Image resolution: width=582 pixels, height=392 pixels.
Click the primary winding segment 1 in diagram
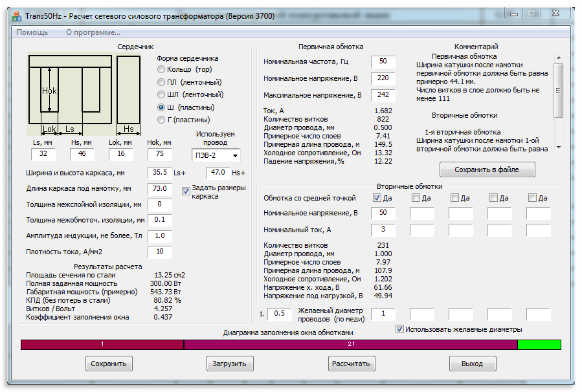tap(102, 345)
